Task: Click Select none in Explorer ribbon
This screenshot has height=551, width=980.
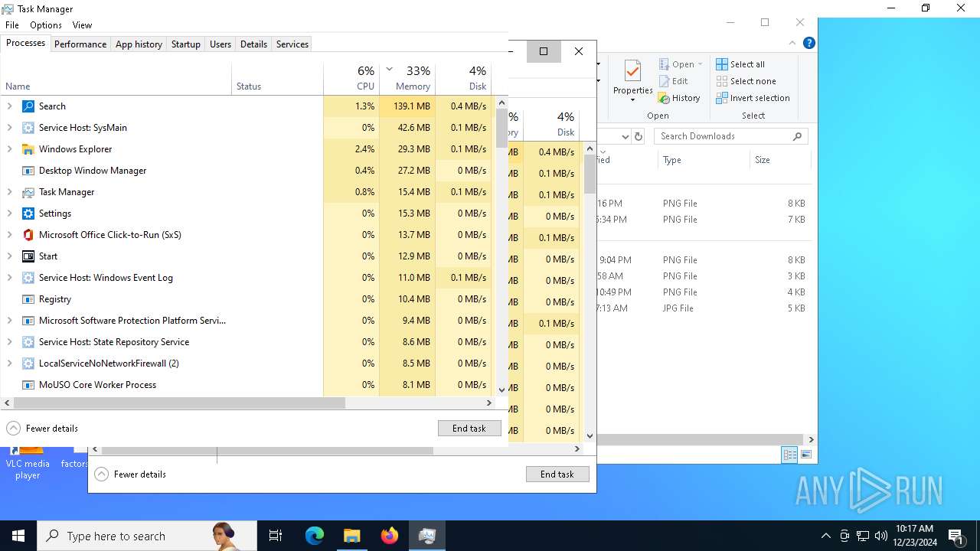Action: (746, 81)
